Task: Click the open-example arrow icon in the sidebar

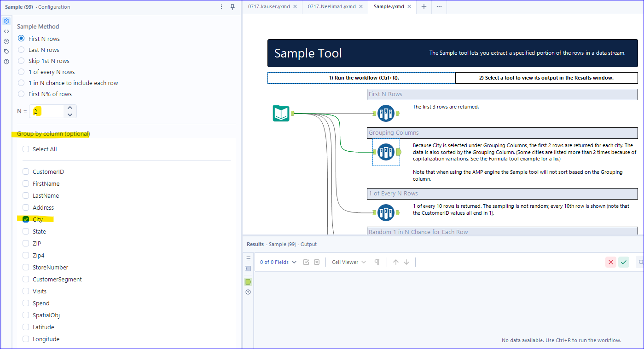Action: click(x=6, y=41)
